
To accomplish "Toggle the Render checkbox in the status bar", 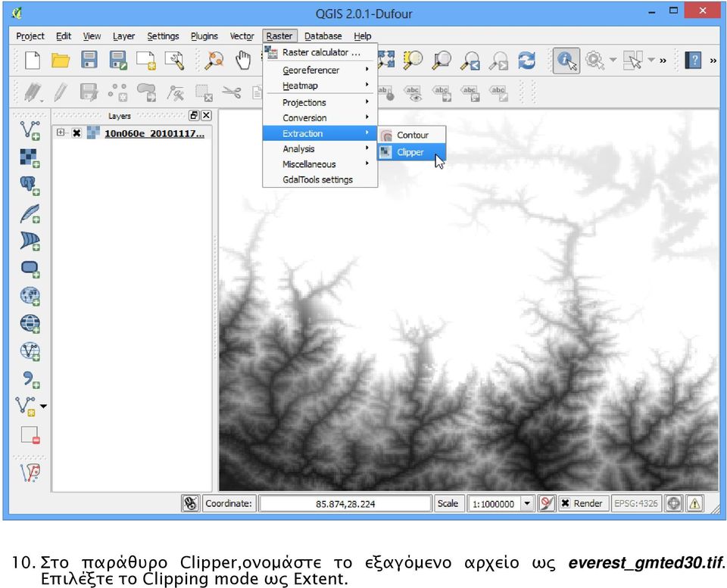I will [565, 503].
